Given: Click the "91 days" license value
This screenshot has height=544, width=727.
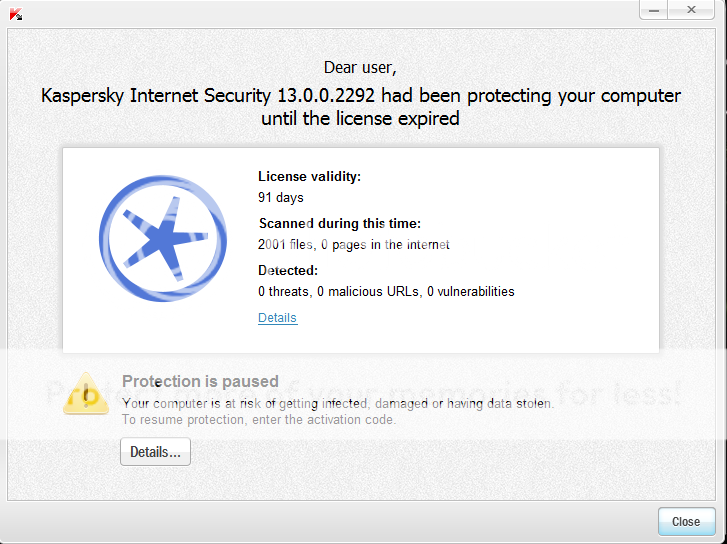Looking at the screenshot, I should click(281, 198).
